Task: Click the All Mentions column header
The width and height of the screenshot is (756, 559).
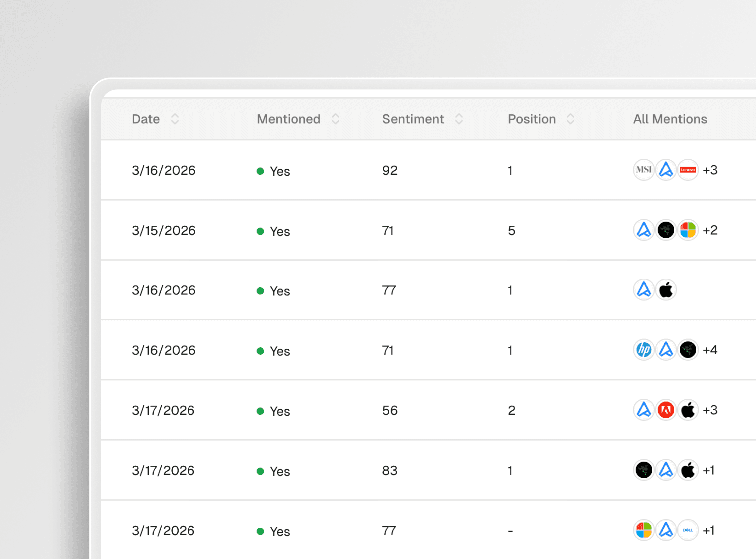Action: [670, 119]
